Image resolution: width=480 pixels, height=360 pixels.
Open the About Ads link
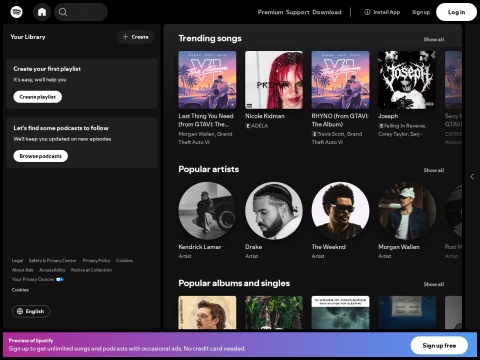22,270
